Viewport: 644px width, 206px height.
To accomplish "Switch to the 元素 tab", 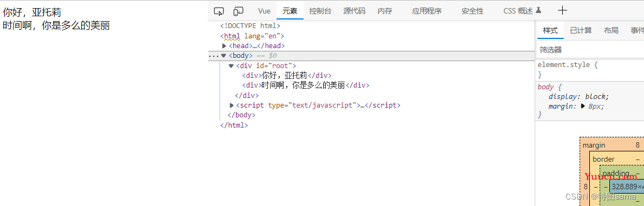I will pos(290,11).
